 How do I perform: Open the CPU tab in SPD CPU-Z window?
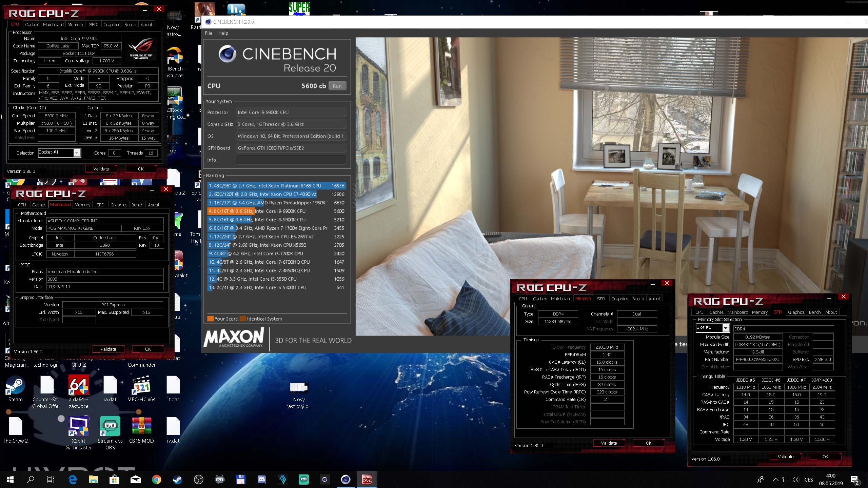click(699, 312)
